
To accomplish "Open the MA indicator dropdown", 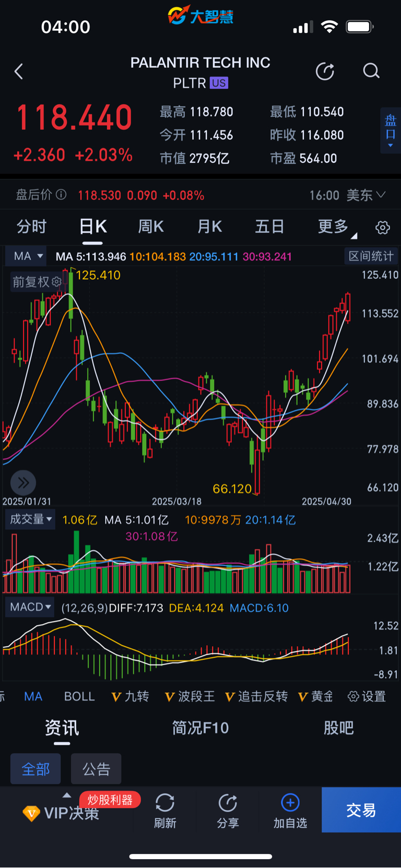I will tap(27, 256).
